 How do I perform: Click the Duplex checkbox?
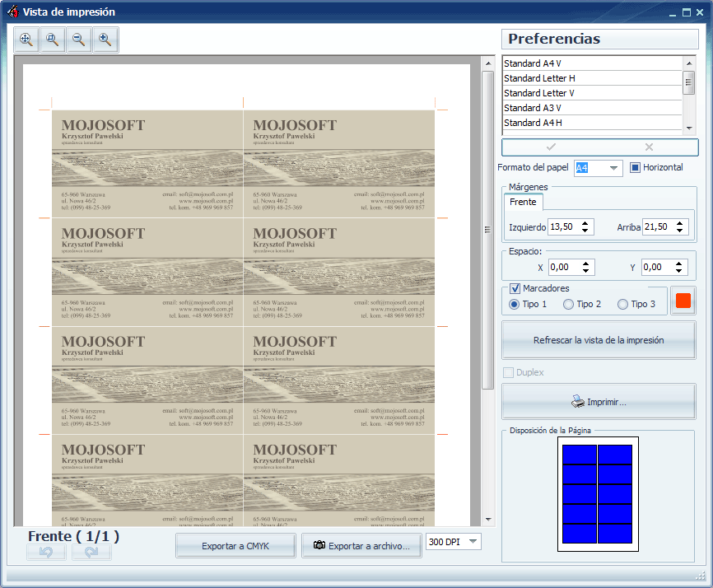tap(508, 372)
